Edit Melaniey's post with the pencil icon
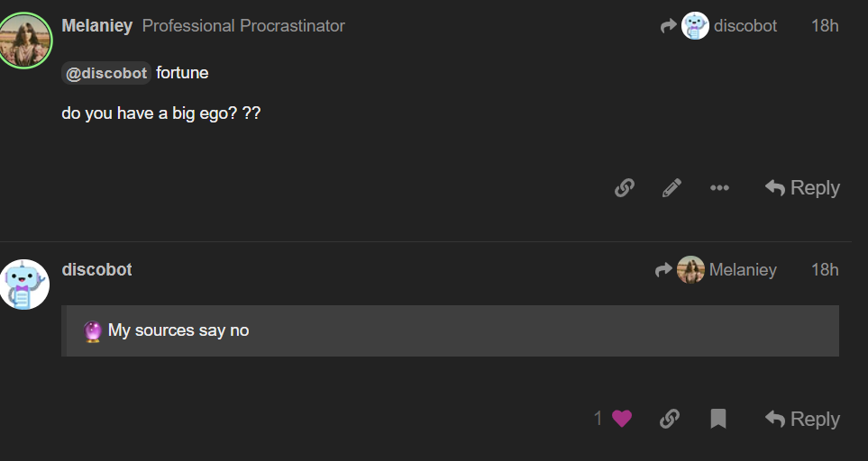The height and width of the screenshot is (461, 868). pos(672,187)
